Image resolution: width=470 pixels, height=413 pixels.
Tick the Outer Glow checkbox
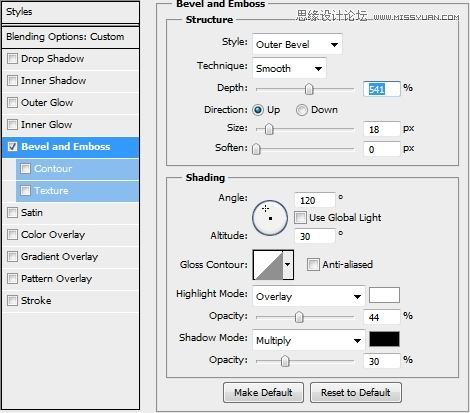tap(12, 103)
